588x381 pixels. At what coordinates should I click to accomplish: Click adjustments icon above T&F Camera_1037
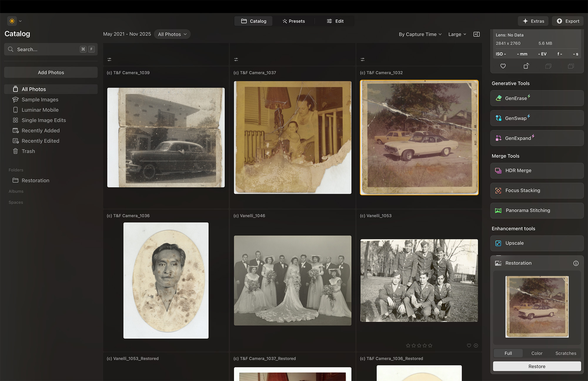[236, 59]
